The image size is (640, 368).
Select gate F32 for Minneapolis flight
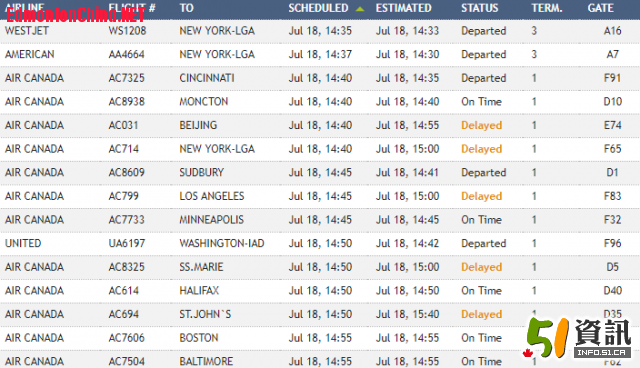(x=612, y=220)
